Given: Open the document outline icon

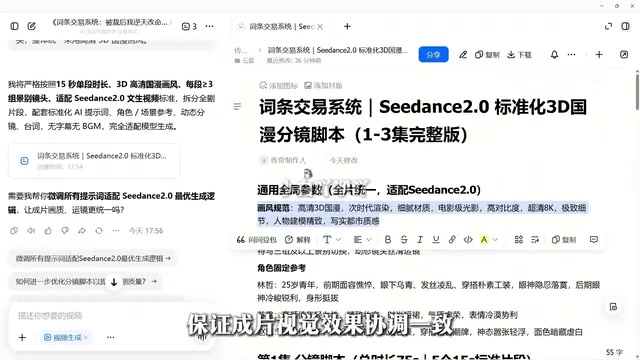Looking at the screenshot, I should 237,107.
